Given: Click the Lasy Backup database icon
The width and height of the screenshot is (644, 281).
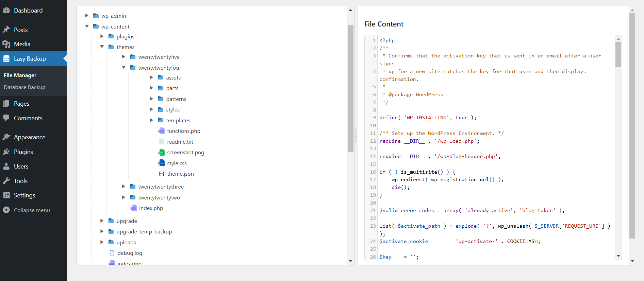Looking at the screenshot, I should click(6, 59).
